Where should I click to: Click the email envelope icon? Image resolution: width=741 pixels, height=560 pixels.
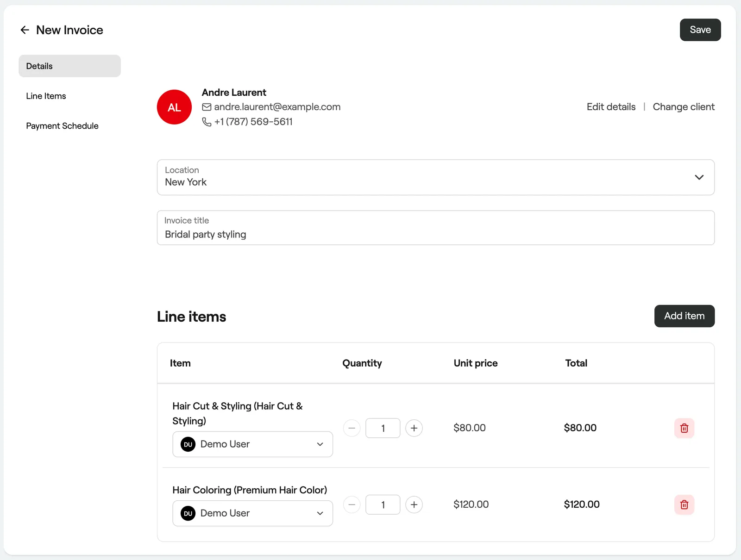[x=207, y=107]
